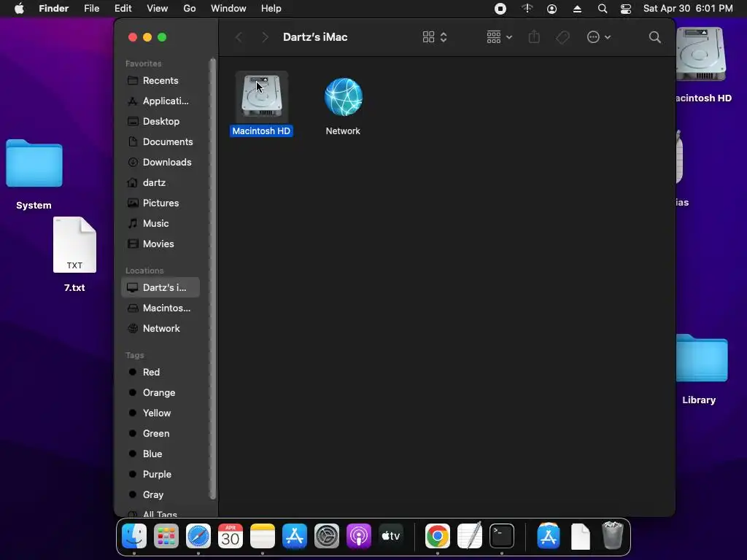Filter by the Red tag

[160, 373]
